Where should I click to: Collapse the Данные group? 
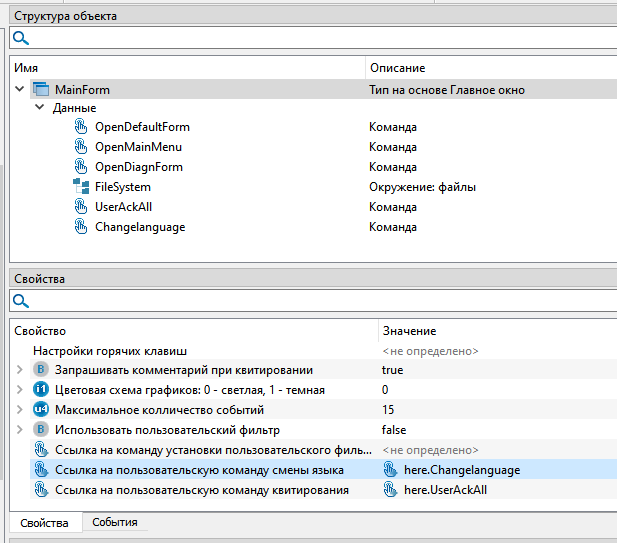[39, 108]
